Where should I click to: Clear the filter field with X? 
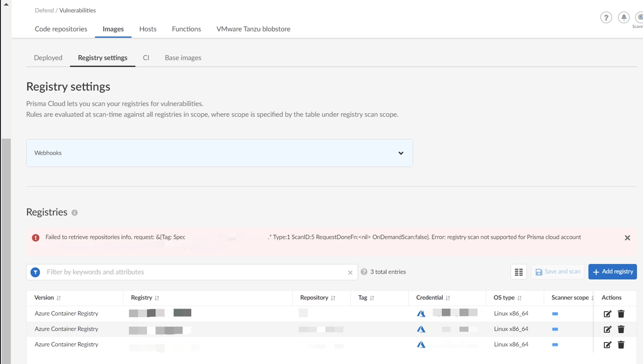[x=350, y=273]
